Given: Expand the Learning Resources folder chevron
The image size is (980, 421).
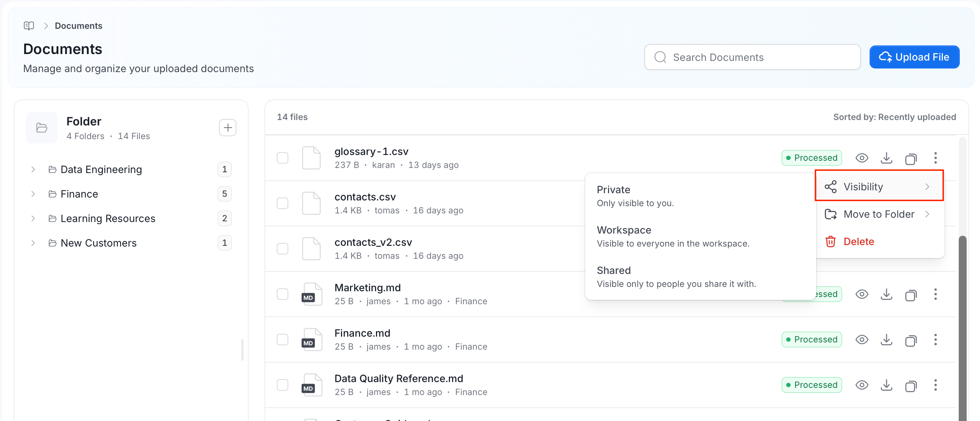Looking at the screenshot, I should pos(33,218).
